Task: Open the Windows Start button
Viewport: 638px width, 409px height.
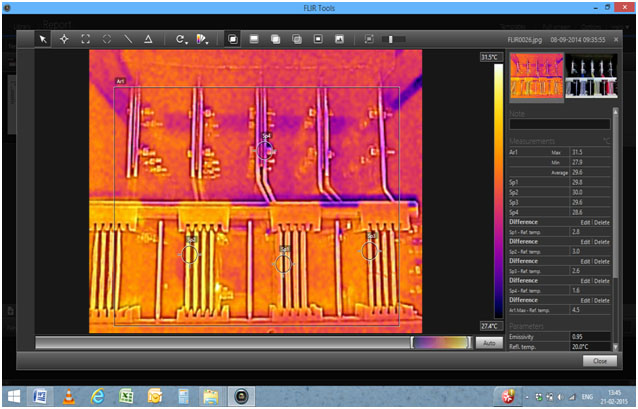Action: [14, 396]
